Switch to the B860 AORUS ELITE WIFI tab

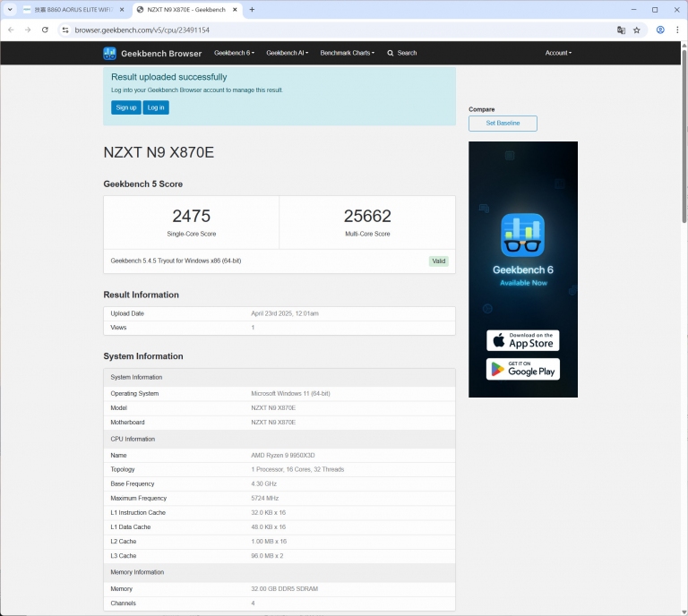click(73, 9)
